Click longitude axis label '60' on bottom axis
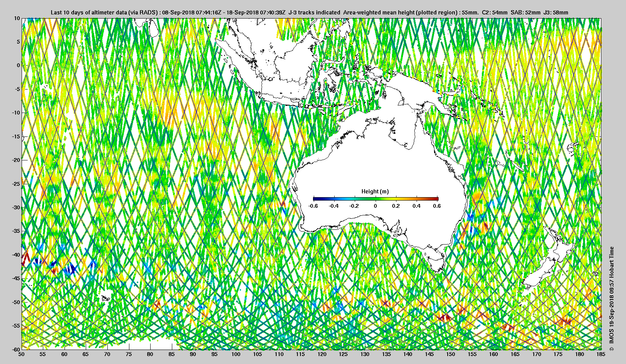626x364 pixels. (64, 354)
